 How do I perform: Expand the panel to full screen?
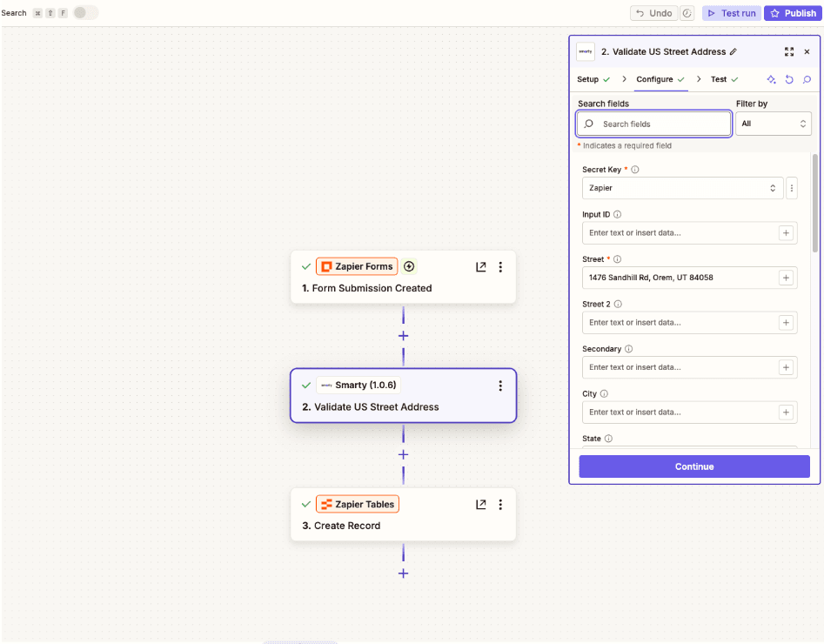tap(789, 51)
